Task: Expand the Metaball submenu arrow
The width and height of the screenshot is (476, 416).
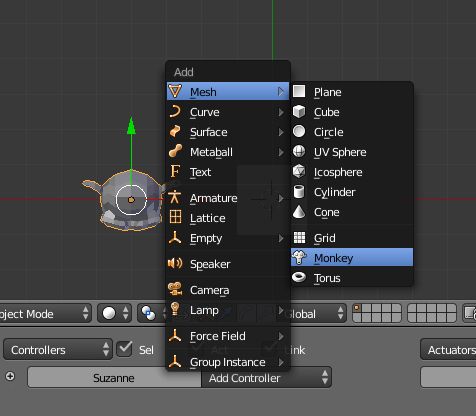Action: tap(281, 152)
